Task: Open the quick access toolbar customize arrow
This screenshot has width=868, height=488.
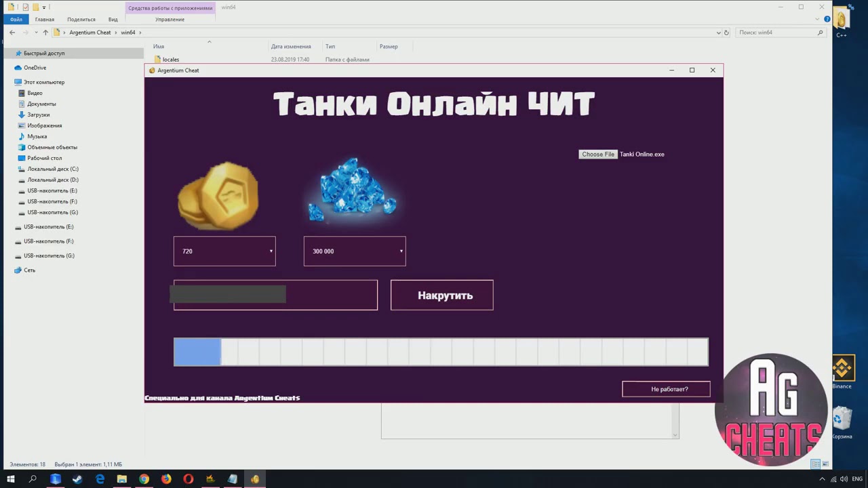Action: point(44,7)
